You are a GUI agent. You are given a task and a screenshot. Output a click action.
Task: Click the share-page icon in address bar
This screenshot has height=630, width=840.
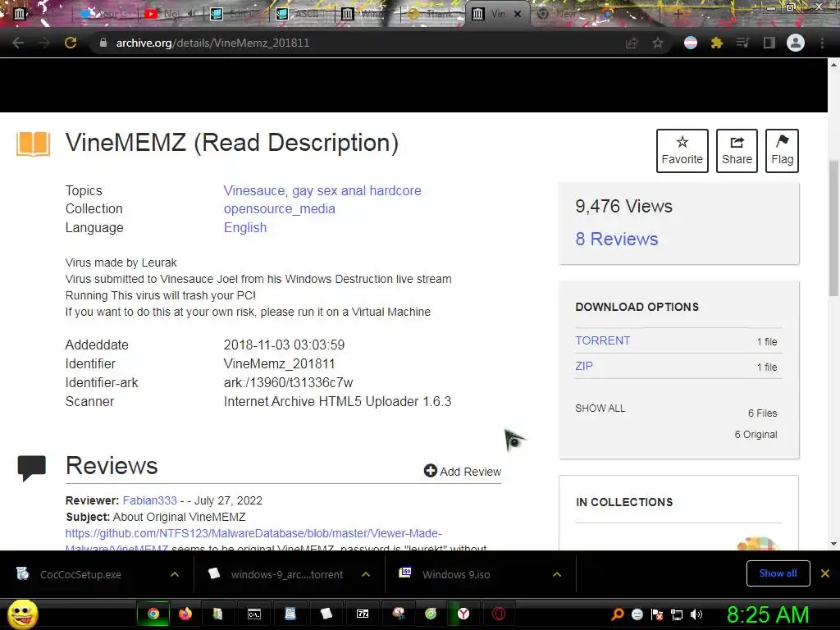(632, 43)
